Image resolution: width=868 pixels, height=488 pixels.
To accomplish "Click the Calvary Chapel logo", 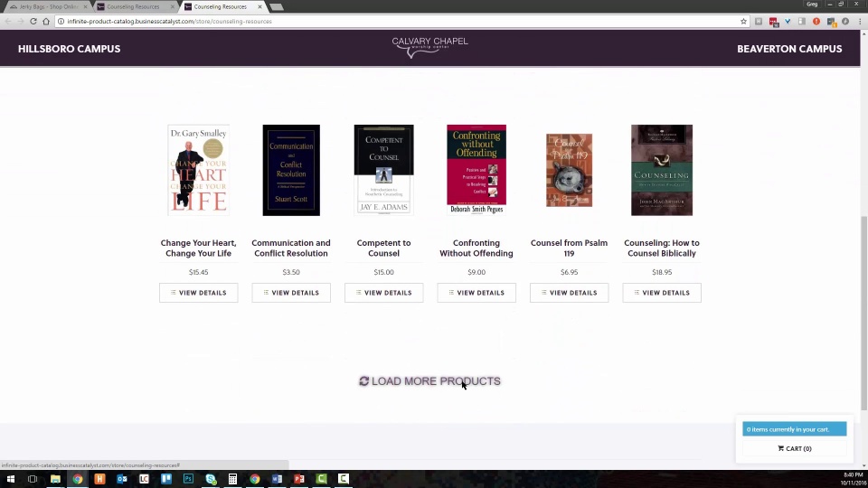I will (430, 47).
